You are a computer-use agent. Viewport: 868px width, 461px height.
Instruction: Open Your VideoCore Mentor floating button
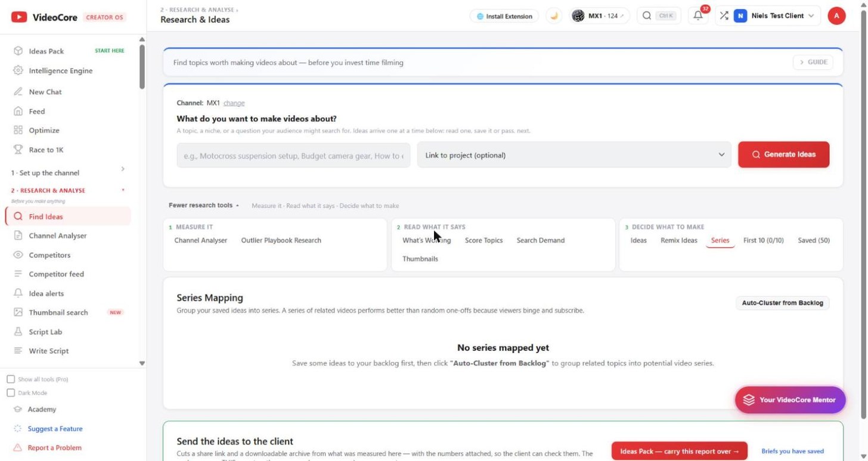tap(790, 400)
